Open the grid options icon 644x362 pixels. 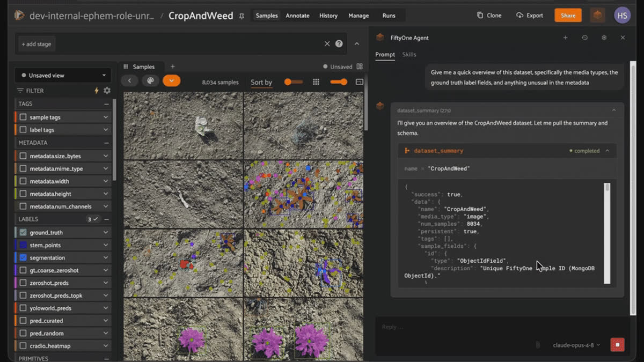tap(316, 82)
